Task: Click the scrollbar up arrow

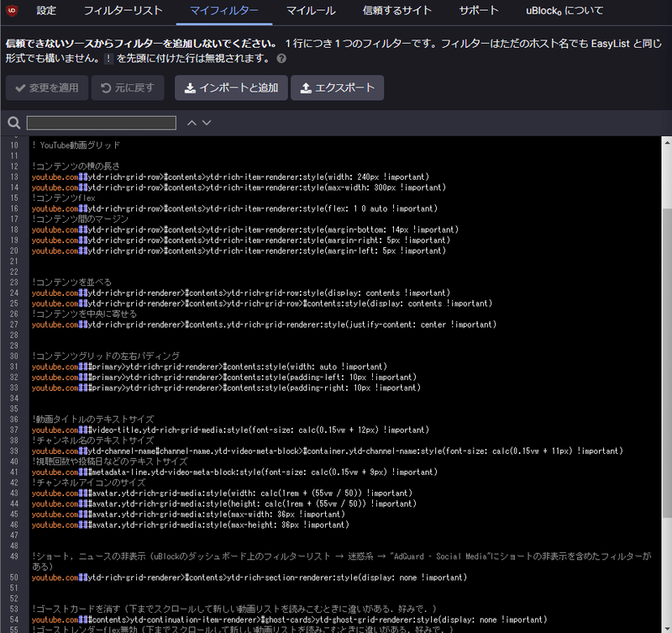Action: click(x=667, y=142)
